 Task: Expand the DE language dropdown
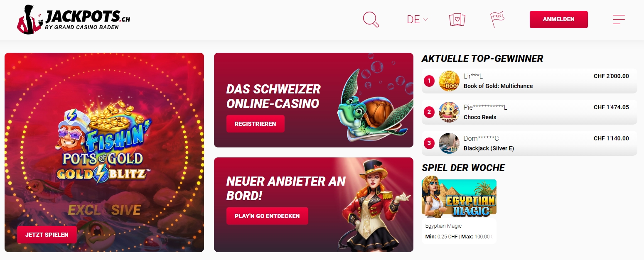pos(418,20)
